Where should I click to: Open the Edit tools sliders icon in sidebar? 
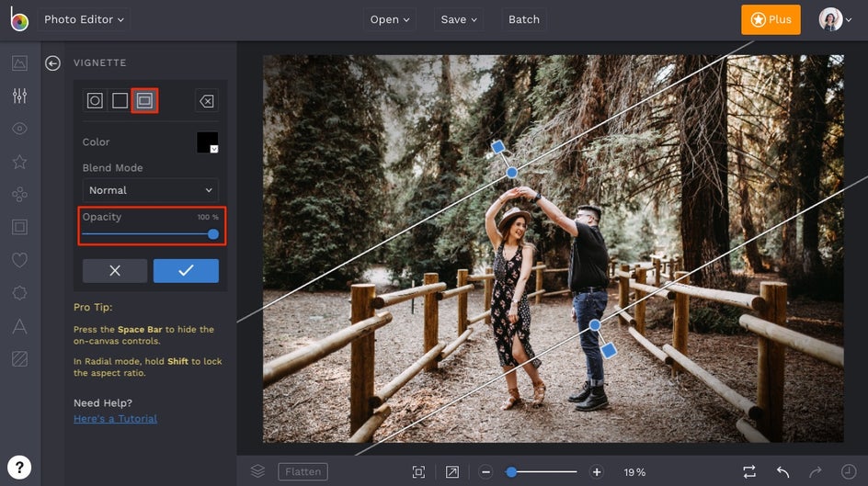[x=19, y=96]
